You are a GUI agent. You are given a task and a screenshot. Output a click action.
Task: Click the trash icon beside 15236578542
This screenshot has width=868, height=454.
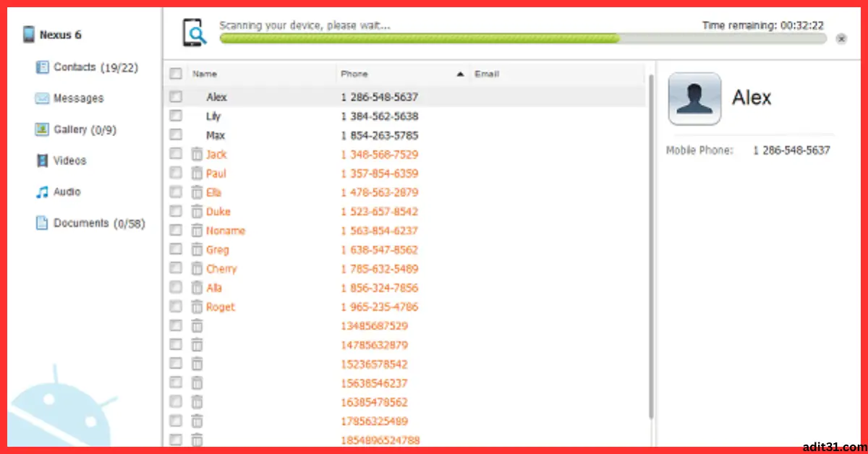[197, 364]
